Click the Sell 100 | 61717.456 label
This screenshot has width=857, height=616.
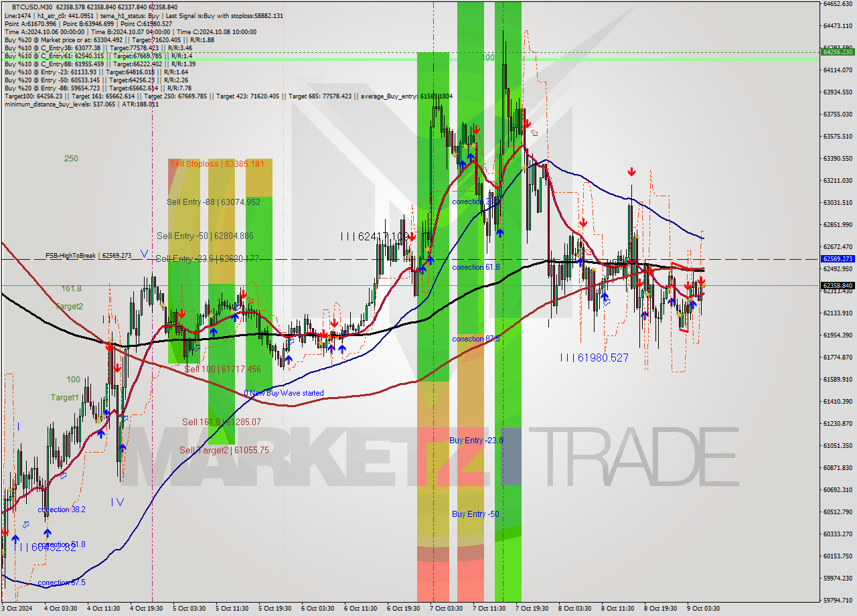pyautogui.click(x=223, y=369)
